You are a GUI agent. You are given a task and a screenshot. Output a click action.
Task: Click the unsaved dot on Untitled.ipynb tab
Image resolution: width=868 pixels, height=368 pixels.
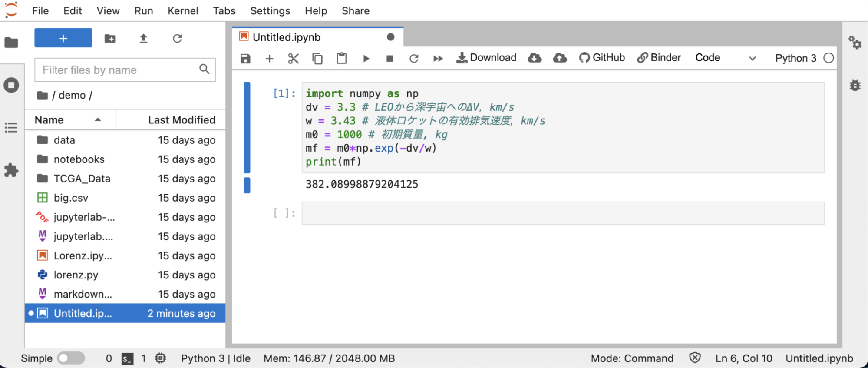(x=390, y=37)
